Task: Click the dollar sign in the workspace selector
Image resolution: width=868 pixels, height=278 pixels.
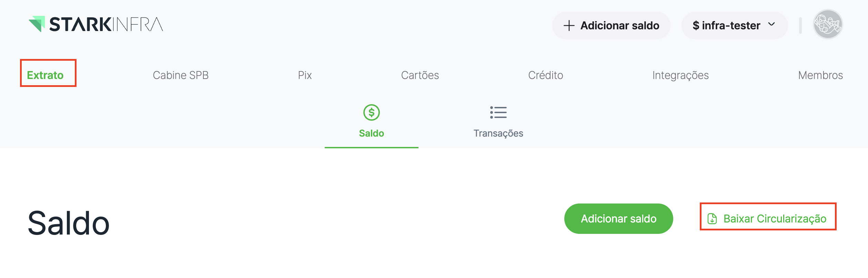Action: coord(696,26)
